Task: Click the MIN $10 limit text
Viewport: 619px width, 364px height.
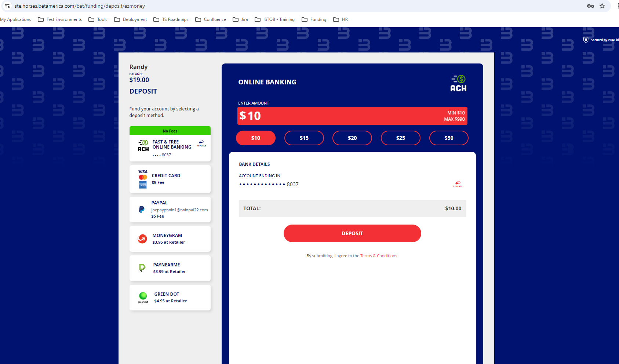Action: pos(456,113)
